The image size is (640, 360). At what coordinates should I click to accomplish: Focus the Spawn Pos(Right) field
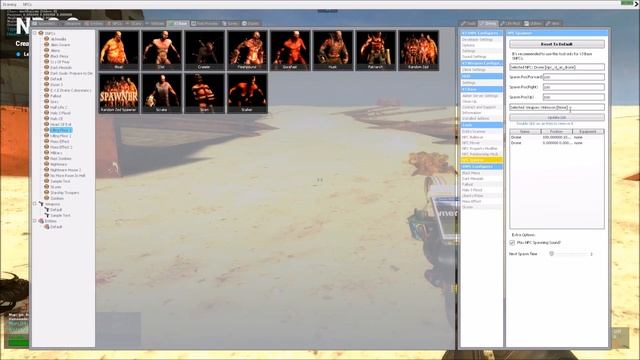pyautogui.click(x=573, y=87)
